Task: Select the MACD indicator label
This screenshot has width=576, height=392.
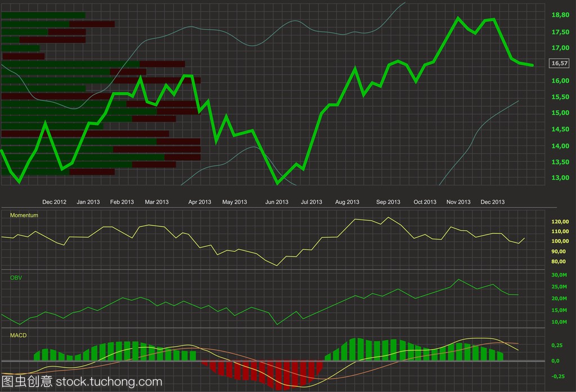Action: tap(18, 335)
